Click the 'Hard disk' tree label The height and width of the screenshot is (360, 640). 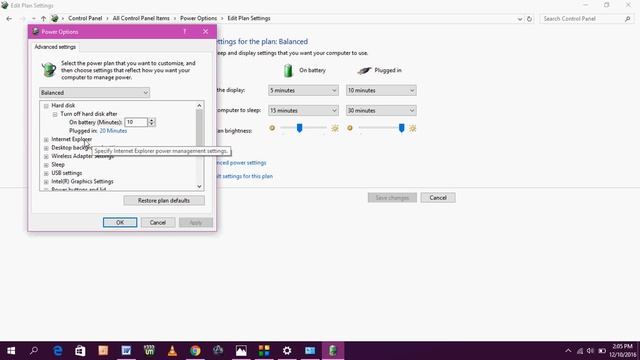(x=63, y=106)
